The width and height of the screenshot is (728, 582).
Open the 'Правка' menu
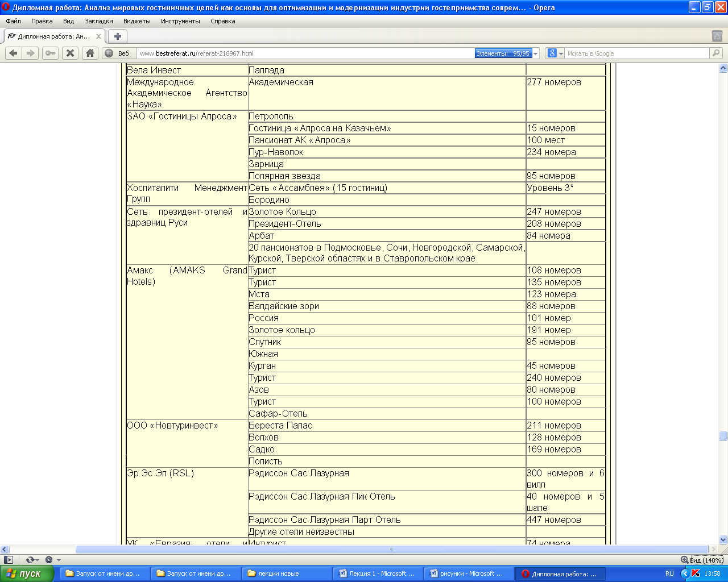coord(42,21)
